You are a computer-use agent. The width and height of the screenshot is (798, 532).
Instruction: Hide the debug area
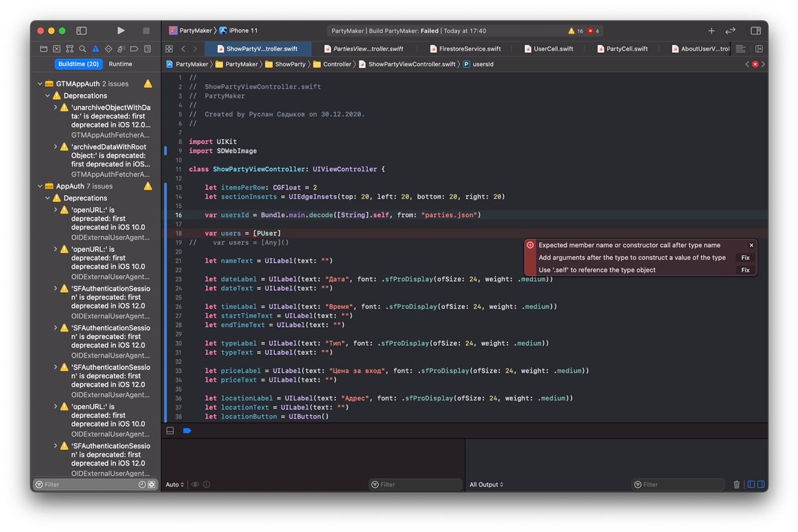click(170, 430)
